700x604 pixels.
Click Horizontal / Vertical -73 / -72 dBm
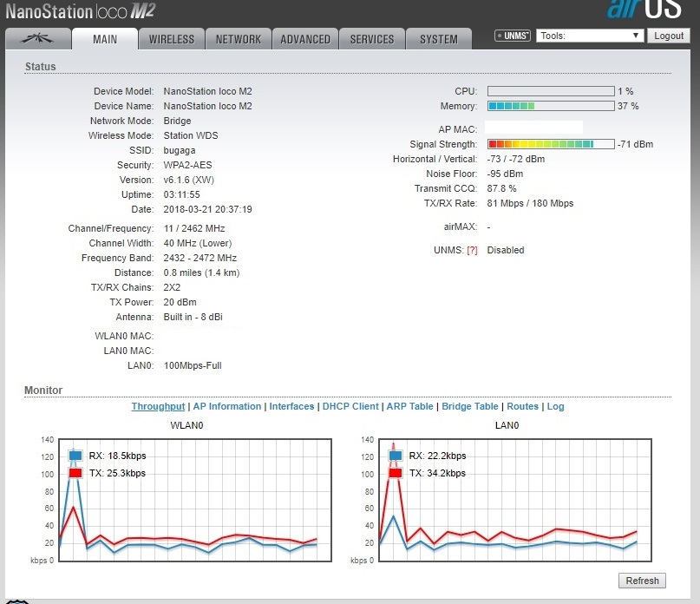coord(515,159)
